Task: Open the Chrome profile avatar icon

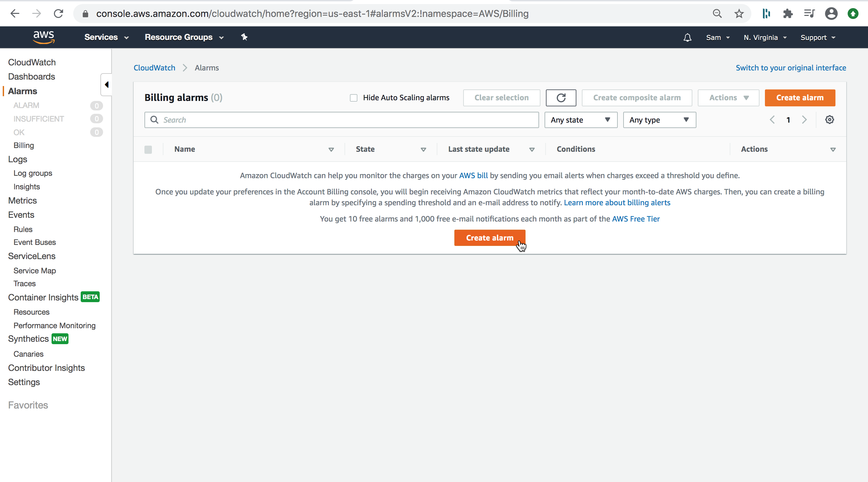Action: [x=831, y=14]
